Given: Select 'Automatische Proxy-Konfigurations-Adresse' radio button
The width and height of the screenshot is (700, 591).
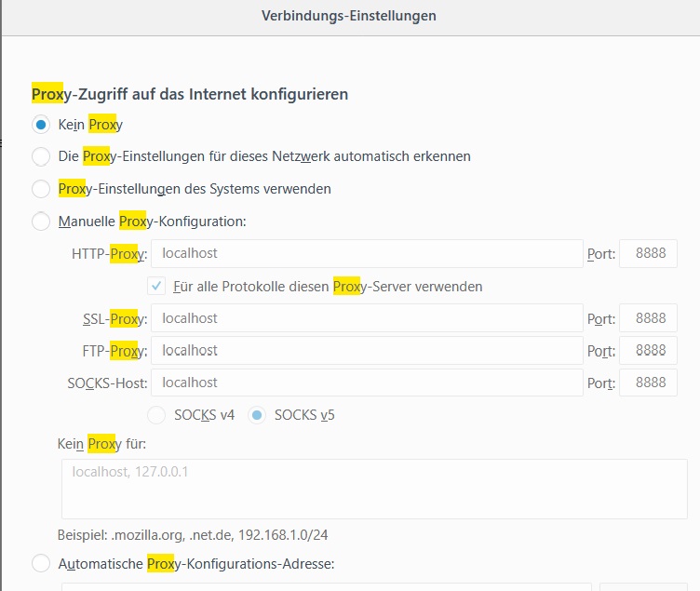Looking at the screenshot, I should [41, 563].
